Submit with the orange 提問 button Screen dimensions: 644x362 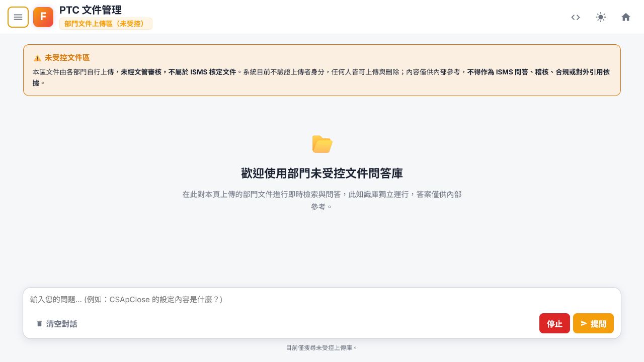click(x=593, y=323)
